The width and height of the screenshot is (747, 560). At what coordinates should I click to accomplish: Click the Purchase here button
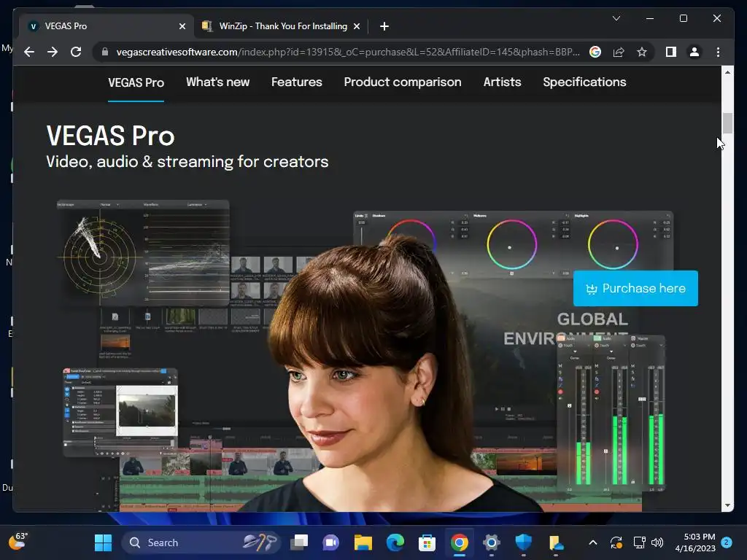[x=635, y=288]
